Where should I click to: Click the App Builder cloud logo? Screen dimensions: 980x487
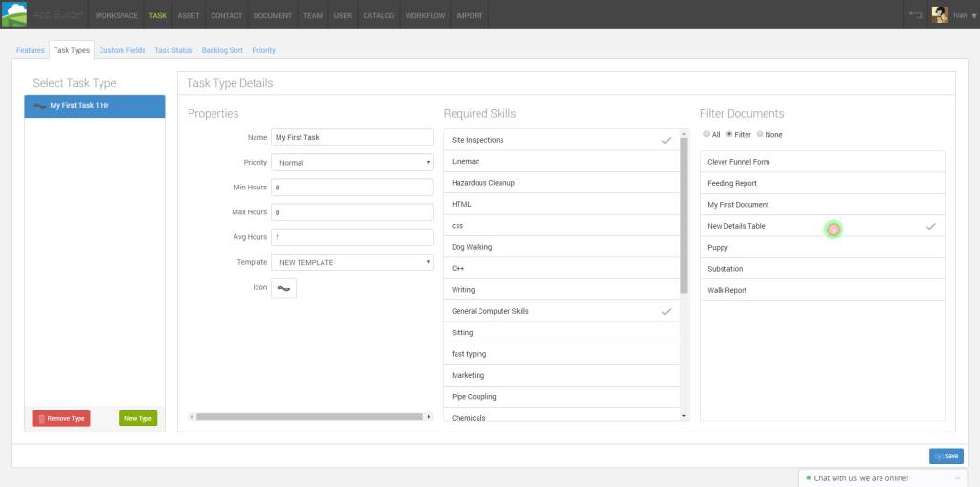(13, 13)
